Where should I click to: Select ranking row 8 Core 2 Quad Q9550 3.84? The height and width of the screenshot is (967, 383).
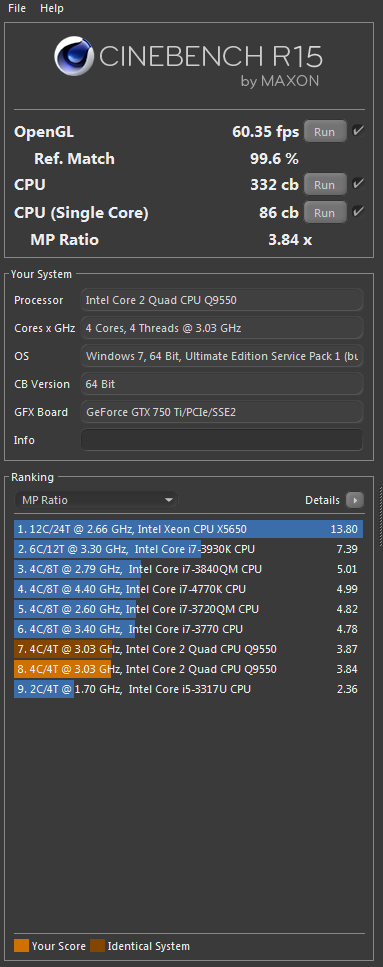[189, 669]
